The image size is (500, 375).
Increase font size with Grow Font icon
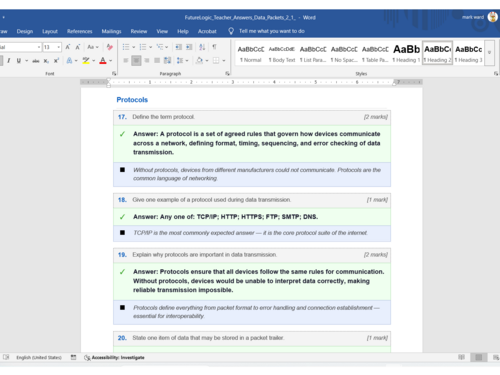pos(68,47)
